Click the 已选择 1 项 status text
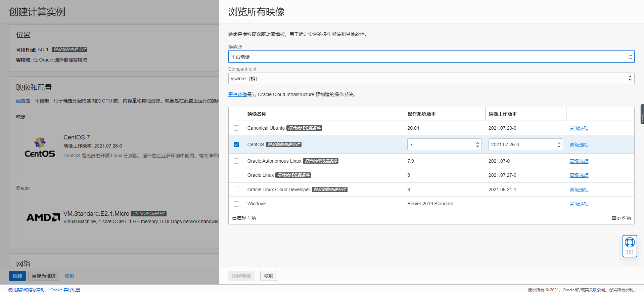The width and height of the screenshot is (644, 293). [244, 218]
